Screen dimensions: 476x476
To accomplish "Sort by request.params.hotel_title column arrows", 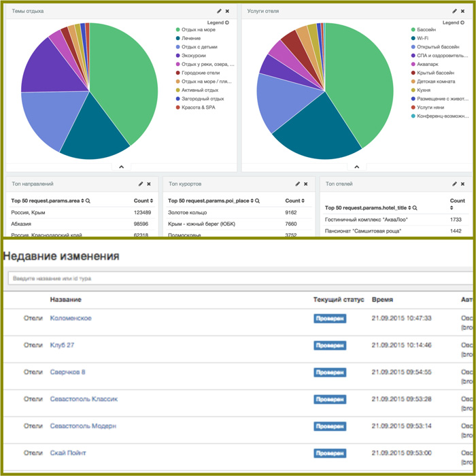I will click(x=409, y=208).
